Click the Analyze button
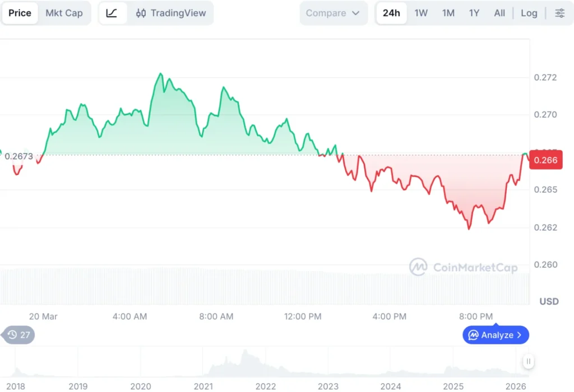Image resolution: width=574 pixels, height=392 pixels. 496,335
